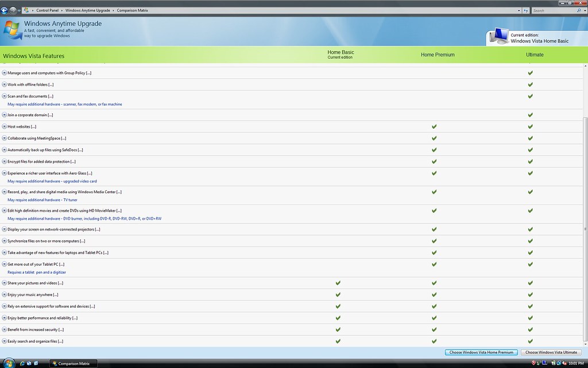Expand the Join a corporate domain feature

click(x=5, y=115)
